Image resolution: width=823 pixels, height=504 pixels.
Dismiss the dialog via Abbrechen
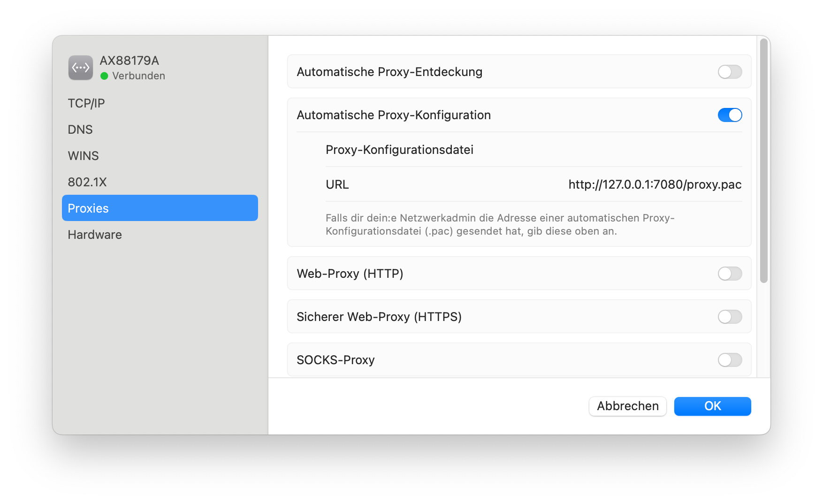(x=627, y=406)
